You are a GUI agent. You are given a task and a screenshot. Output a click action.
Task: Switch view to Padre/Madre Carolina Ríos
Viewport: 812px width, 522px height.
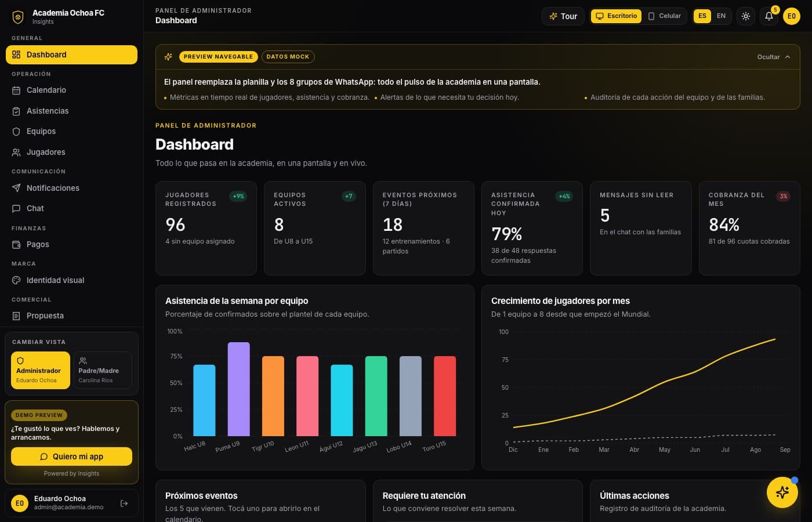pos(103,370)
